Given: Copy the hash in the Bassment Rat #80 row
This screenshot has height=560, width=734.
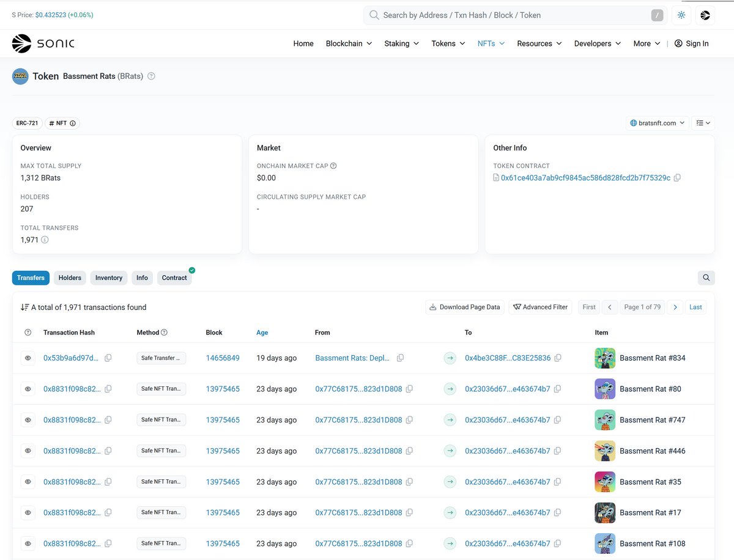Looking at the screenshot, I should tap(108, 389).
